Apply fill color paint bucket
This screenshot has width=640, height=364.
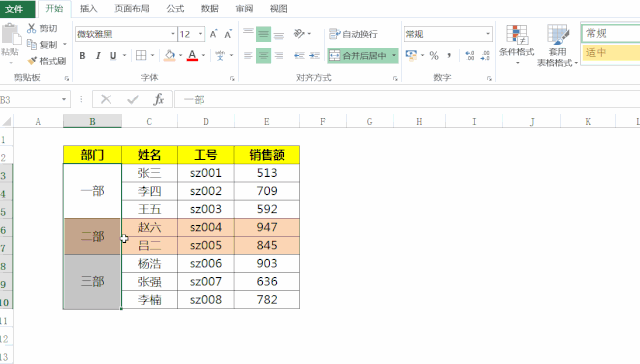point(169,55)
